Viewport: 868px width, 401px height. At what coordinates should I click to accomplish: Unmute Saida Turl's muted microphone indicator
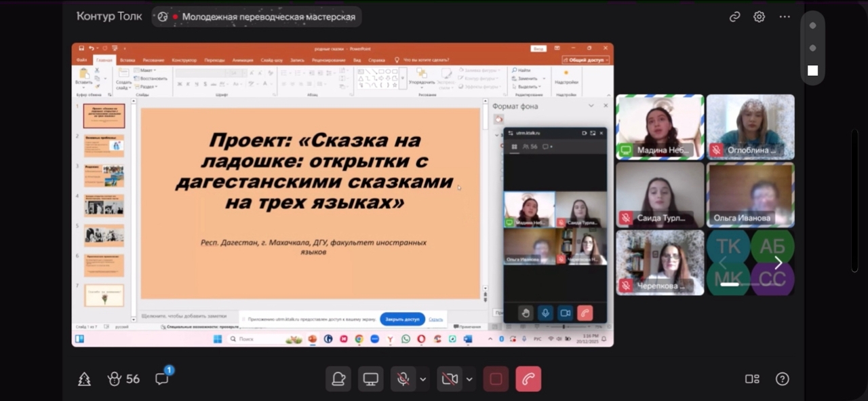[x=625, y=216]
